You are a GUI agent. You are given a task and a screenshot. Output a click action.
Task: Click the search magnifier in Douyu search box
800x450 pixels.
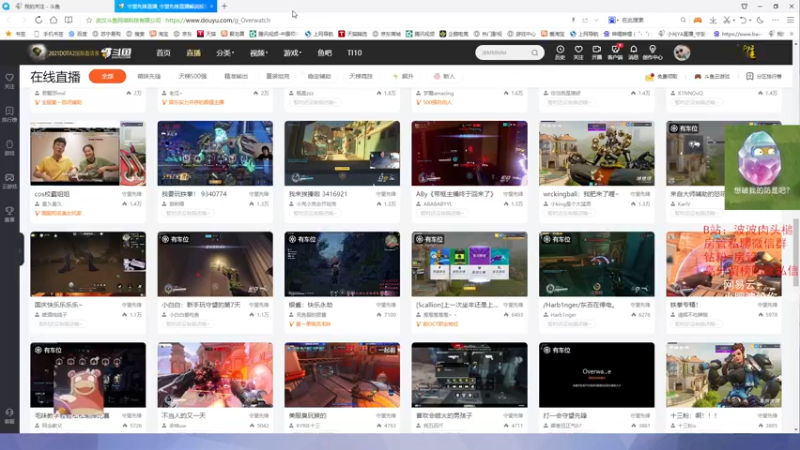point(534,53)
